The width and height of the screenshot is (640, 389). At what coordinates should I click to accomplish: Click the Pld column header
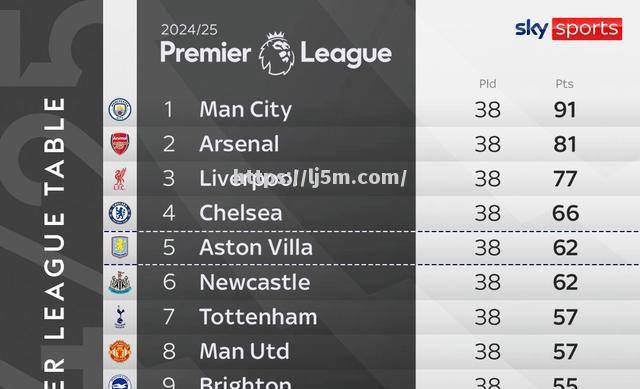487,84
